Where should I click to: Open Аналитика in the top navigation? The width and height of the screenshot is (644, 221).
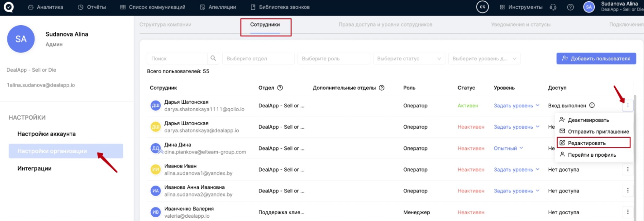pyautogui.click(x=46, y=7)
